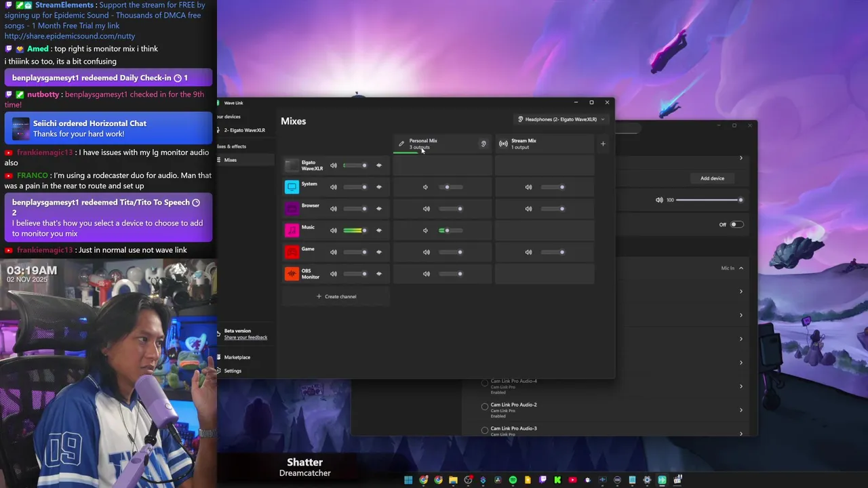Click the Create channel button
The height and width of the screenshot is (488, 868).
coord(336,296)
